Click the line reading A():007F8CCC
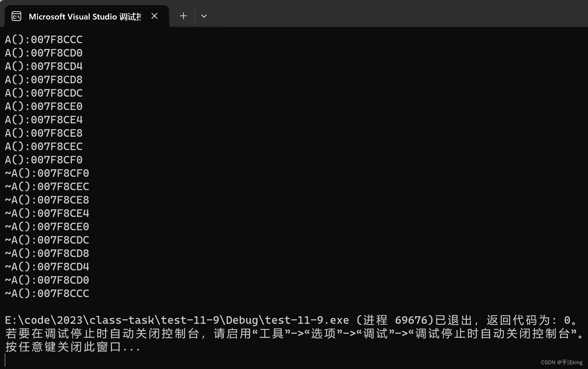Image resolution: width=588 pixels, height=369 pixels. pos(44,39)
